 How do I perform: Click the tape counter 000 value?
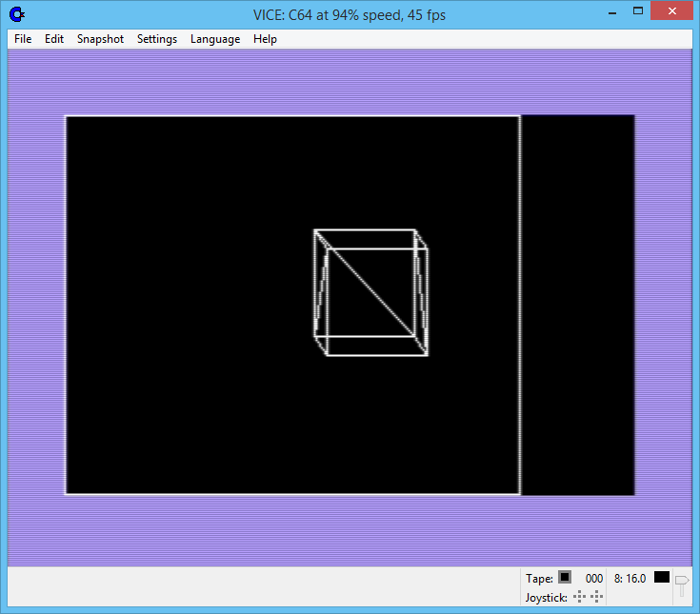click(593, 579)
